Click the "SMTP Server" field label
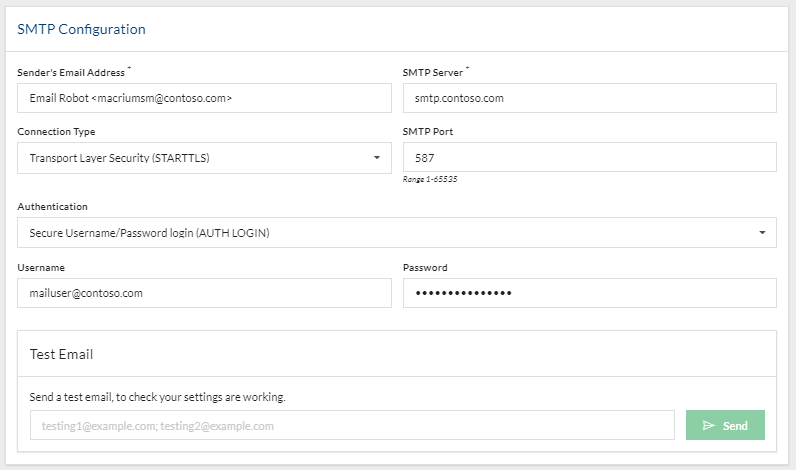Screen dimensions: 796x470 coord(434,72)
